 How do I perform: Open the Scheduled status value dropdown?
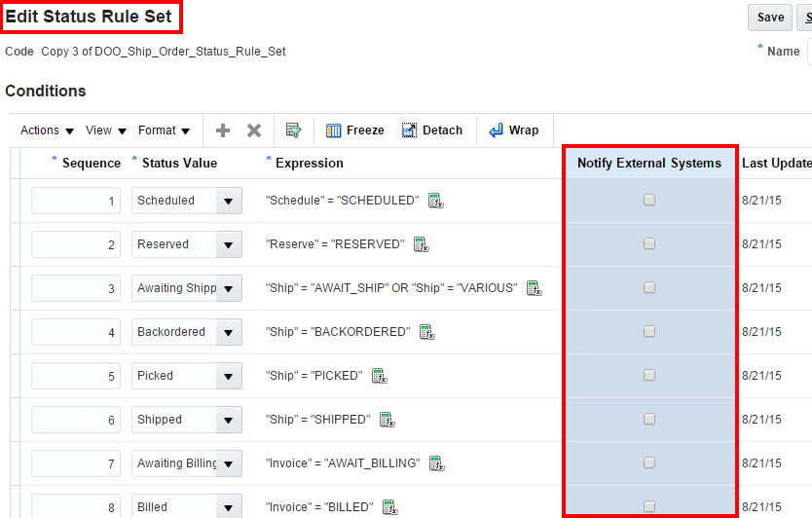pyautogui.click(x=229, y=201)
